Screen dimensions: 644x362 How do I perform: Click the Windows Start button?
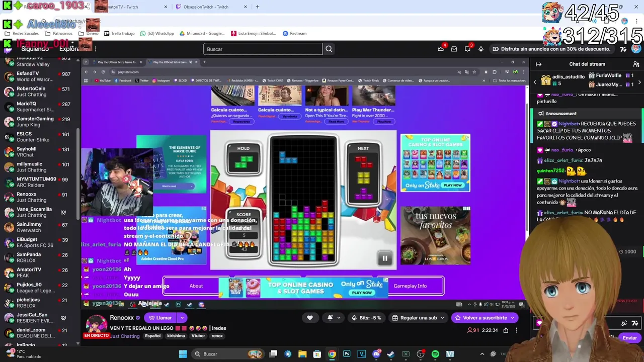[x=183, y=354]
